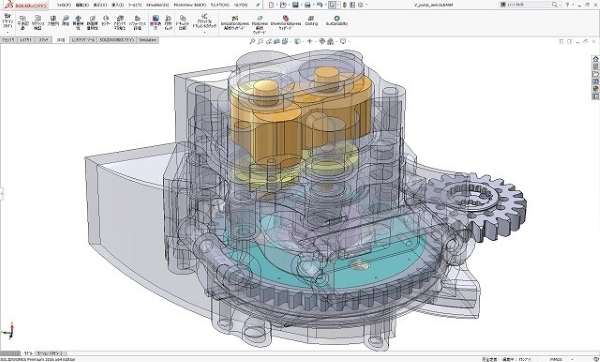Toggle the edit appearance icon in heads-up toolbar

click(322, 41)
